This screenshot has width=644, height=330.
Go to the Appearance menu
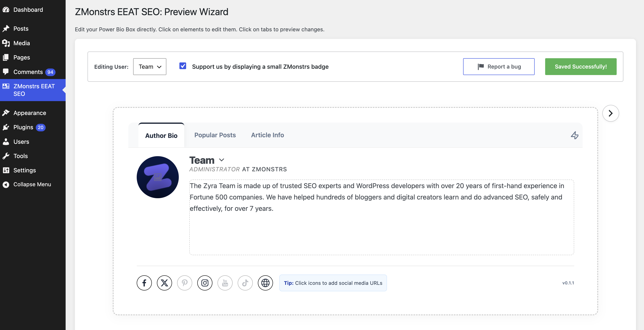click(x=33, y=113)
